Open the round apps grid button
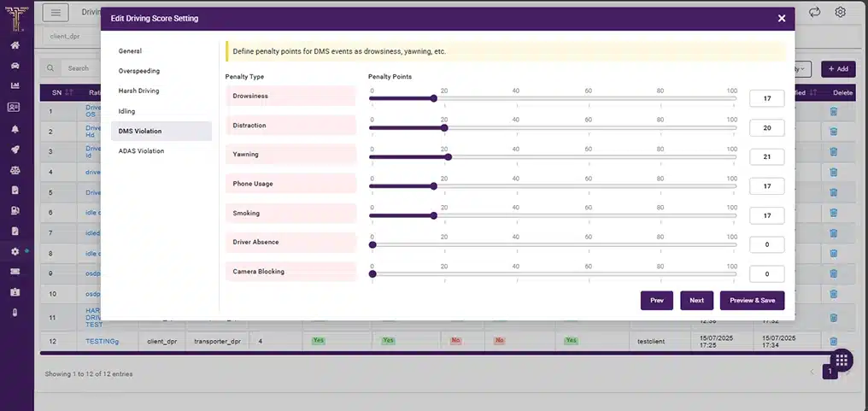The image size is (868, 411). click(x=840, y=360)
